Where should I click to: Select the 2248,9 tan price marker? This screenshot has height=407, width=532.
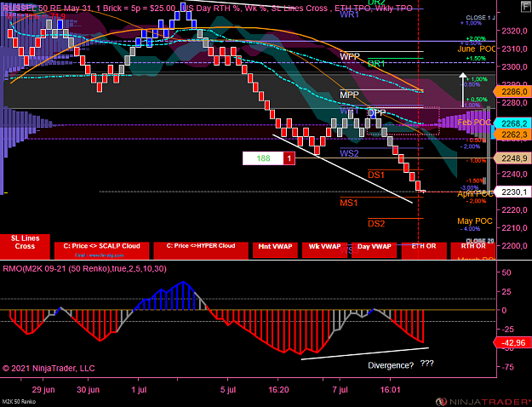click(512, 158)
